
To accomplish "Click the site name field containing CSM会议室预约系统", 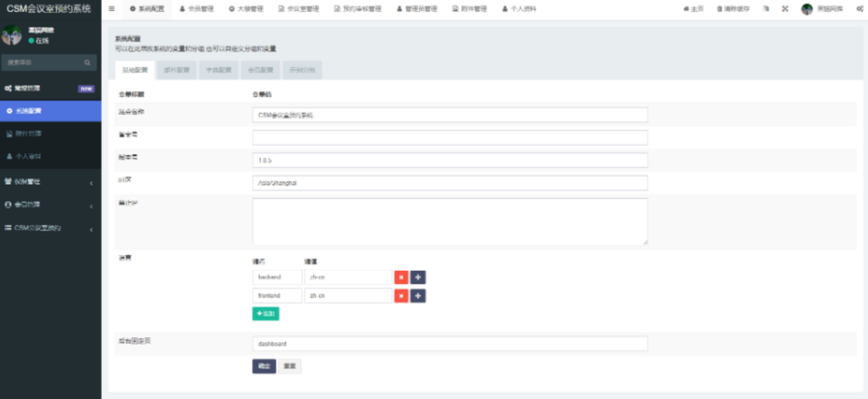I will (450, 115).
